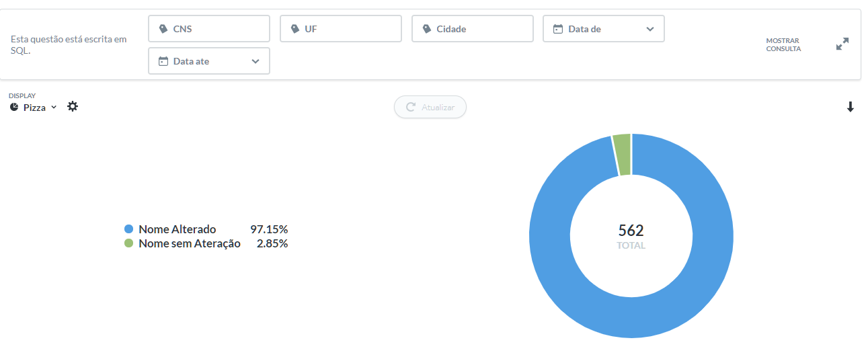This screenshot has width=868, height=361.
Task: Open visualization settings gear icon
Action: (73, 106)
